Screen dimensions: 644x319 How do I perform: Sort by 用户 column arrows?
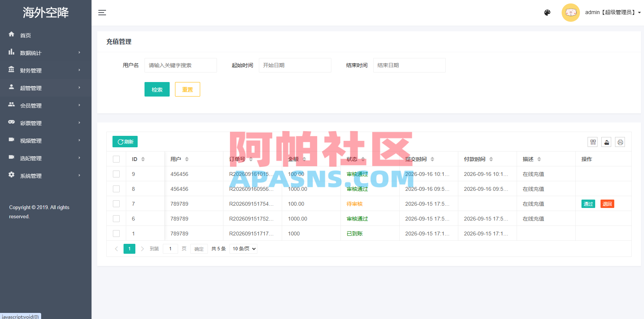tap(187, 159)
